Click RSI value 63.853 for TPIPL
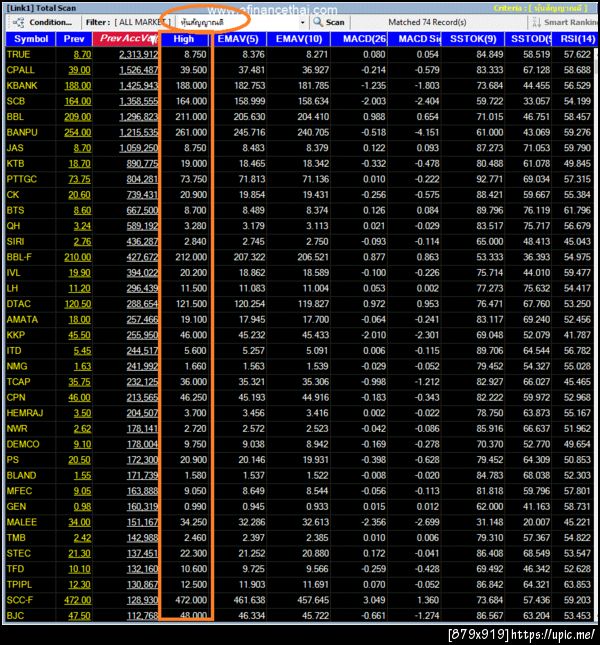Image resolution: width=600 pixels, height=645 pixels. (x=577, y=585)
